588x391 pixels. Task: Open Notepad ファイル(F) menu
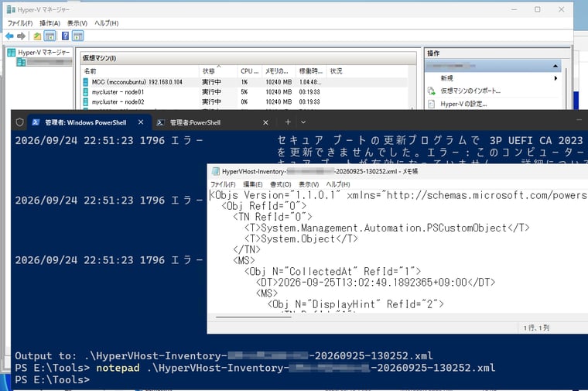(x=223, y=184)
